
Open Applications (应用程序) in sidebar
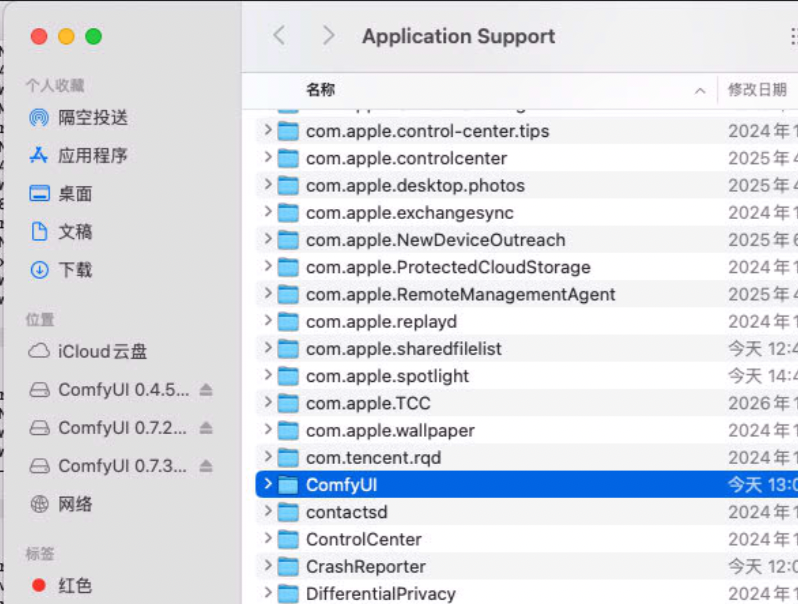[92, 155]
